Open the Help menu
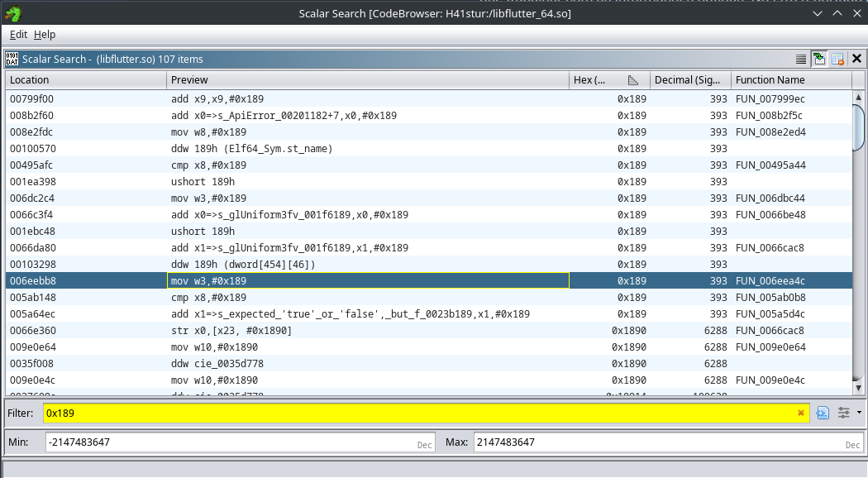Image resolution: width=868 pixels, height=478 pixels. [x=45, y=35]
